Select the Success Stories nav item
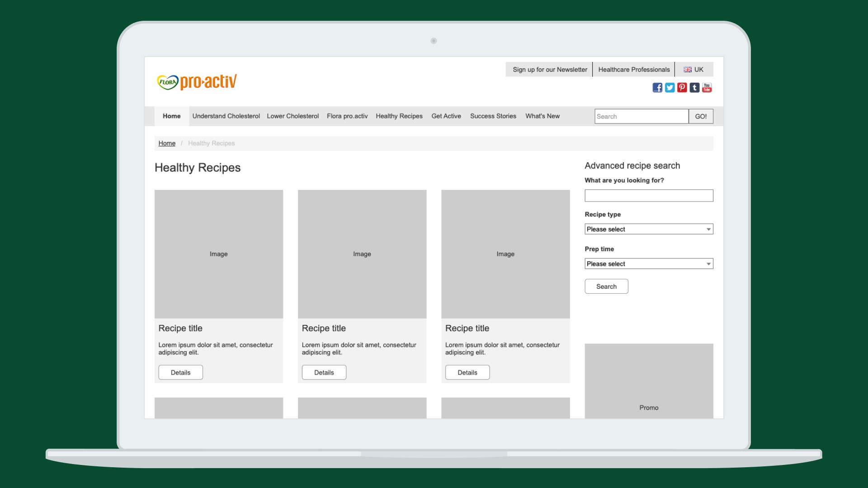 pyautogui.click(x=493, y=116)
